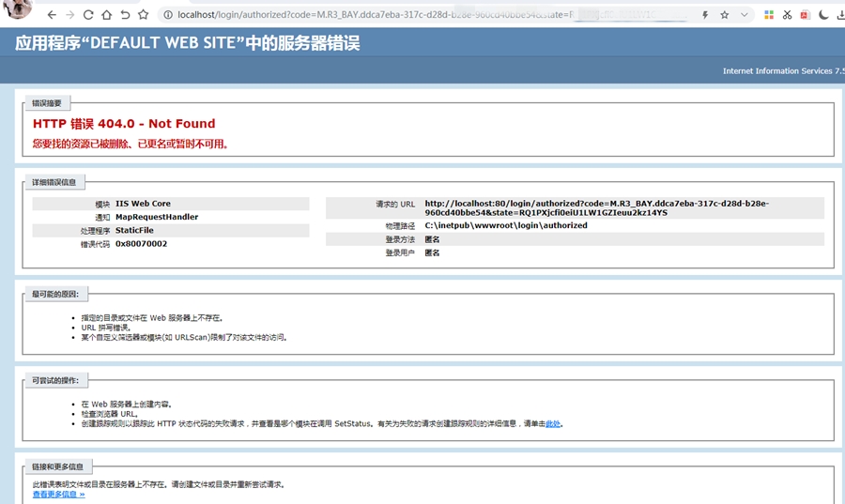Click the URLScan filter bullet text
The width and height of the screenshot is (845, 504).
point(184,338)
